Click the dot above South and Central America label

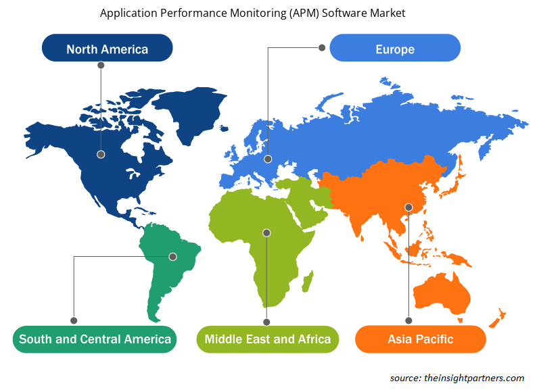click(74, 320)
